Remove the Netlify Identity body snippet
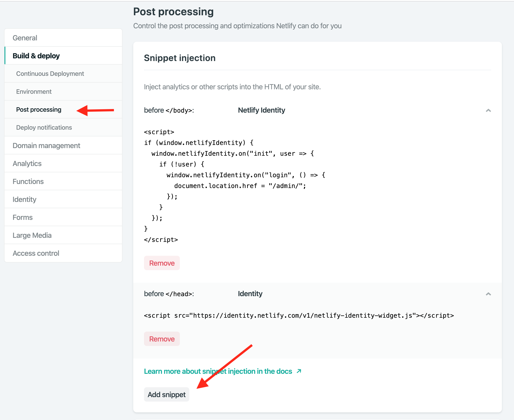Screen dimensions: 514x420 coord(162,263)
